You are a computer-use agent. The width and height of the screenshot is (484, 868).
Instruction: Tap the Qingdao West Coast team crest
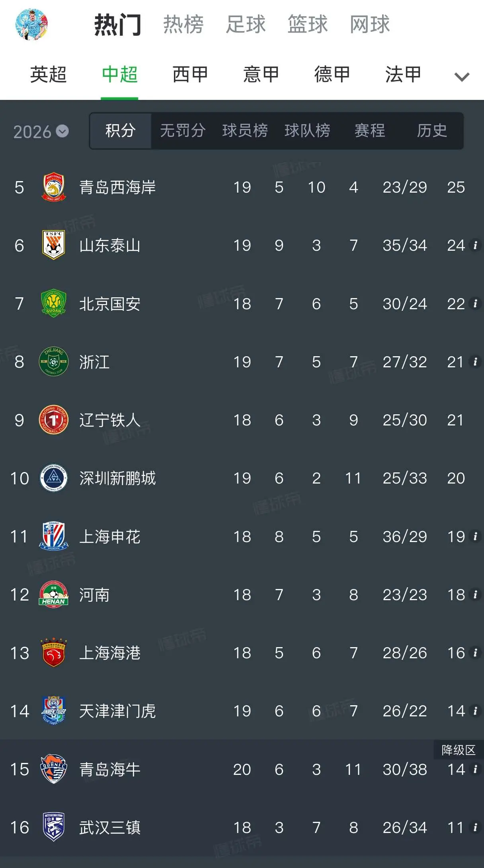(x=53, y=187)
